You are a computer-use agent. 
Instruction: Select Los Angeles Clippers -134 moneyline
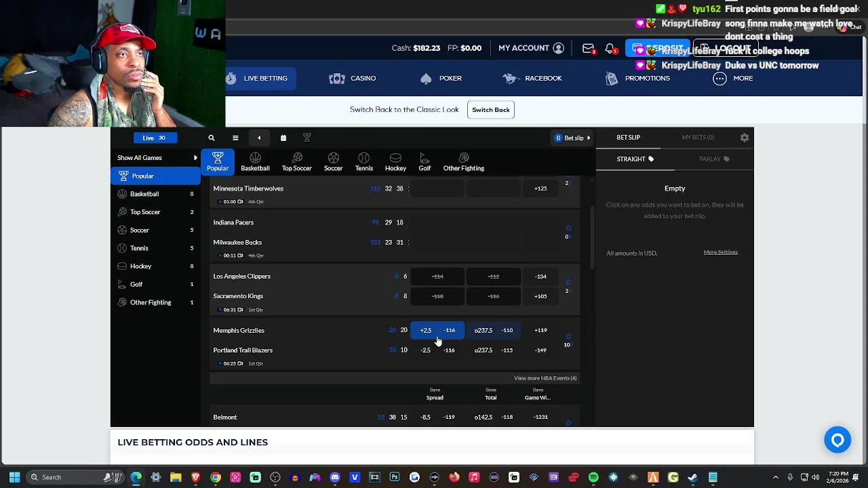[540, 277]
